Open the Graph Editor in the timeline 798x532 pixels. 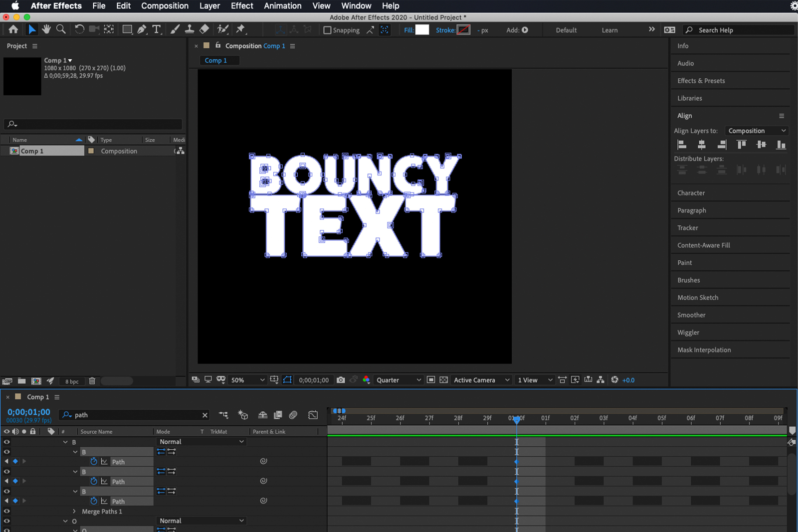tap(313, 414)
